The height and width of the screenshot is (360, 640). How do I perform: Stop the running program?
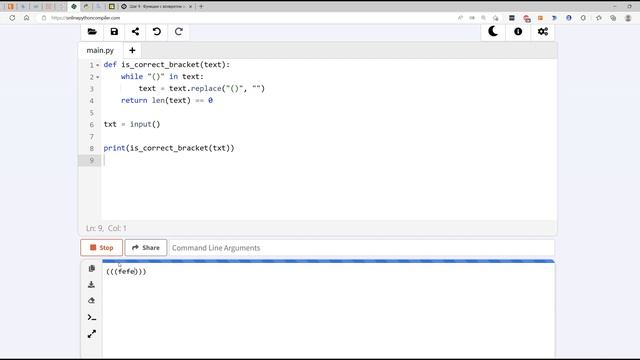click(x=101, y=248)
